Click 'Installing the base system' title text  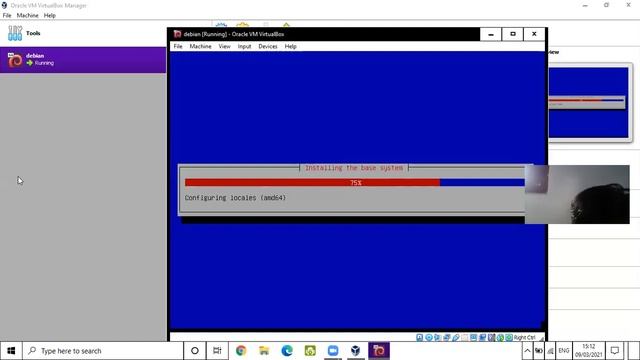coord(354,168)
